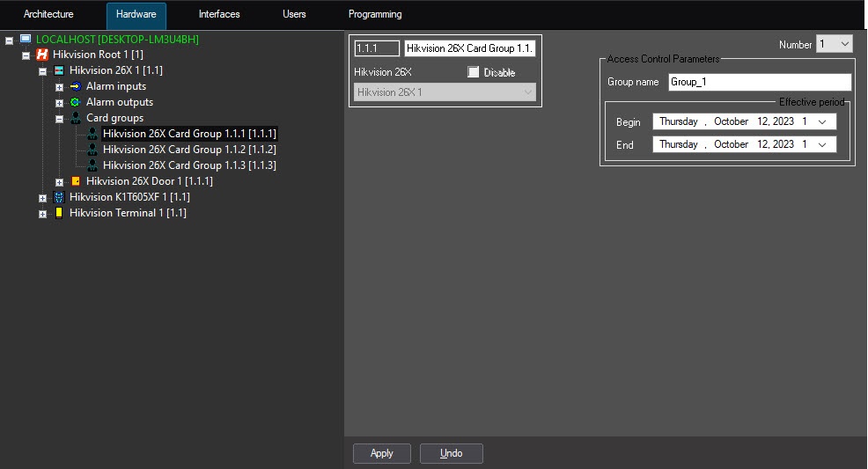Click the Card groups folder icon
Screen dimensions: 868x469
[x=76, y=118]
